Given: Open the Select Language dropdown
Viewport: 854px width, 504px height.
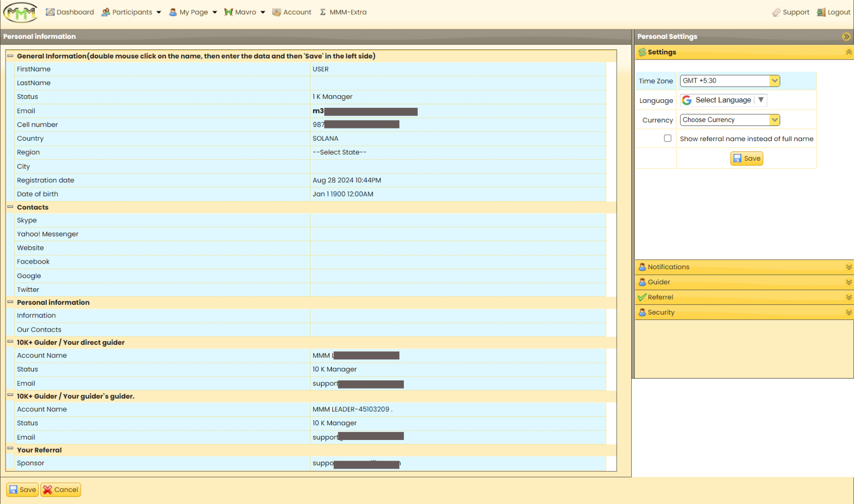Looking at the screenshot, I should click(x=723, y=100).
